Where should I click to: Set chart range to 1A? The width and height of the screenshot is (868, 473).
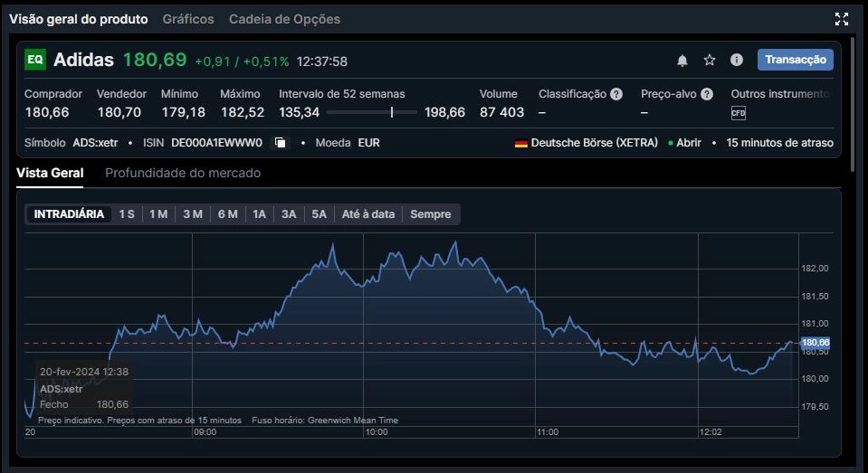[259, 214]
